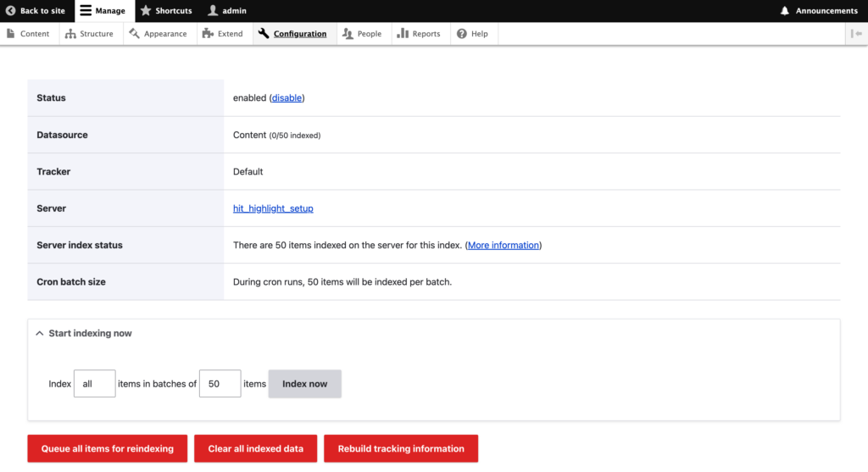Click the disable link next to Status

pos(287,98)
